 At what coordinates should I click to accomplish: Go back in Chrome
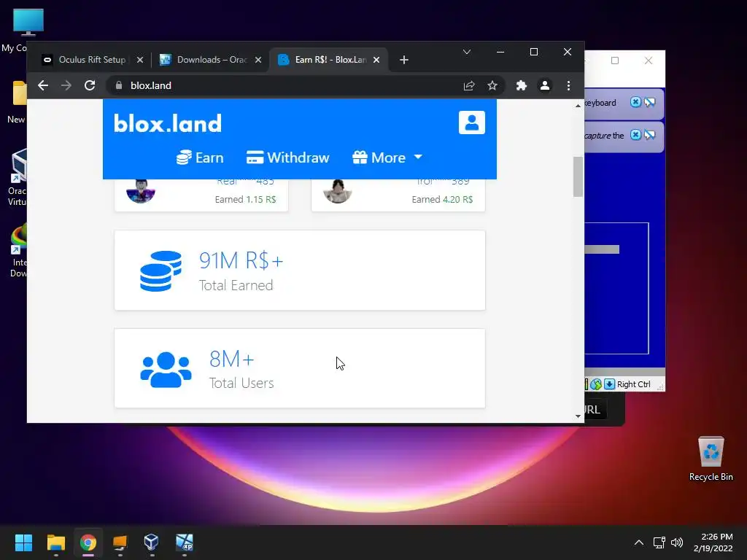tap(43, 86)
